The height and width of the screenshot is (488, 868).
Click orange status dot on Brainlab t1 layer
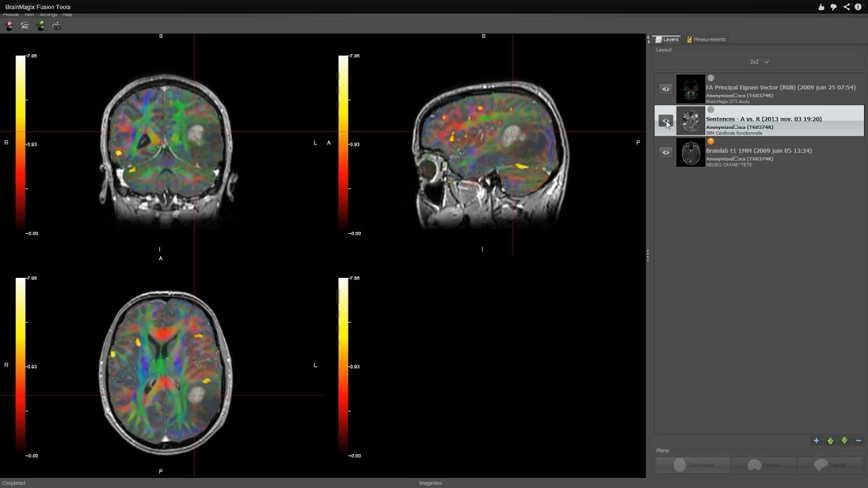pyautogui.click(x=711, y=142)
